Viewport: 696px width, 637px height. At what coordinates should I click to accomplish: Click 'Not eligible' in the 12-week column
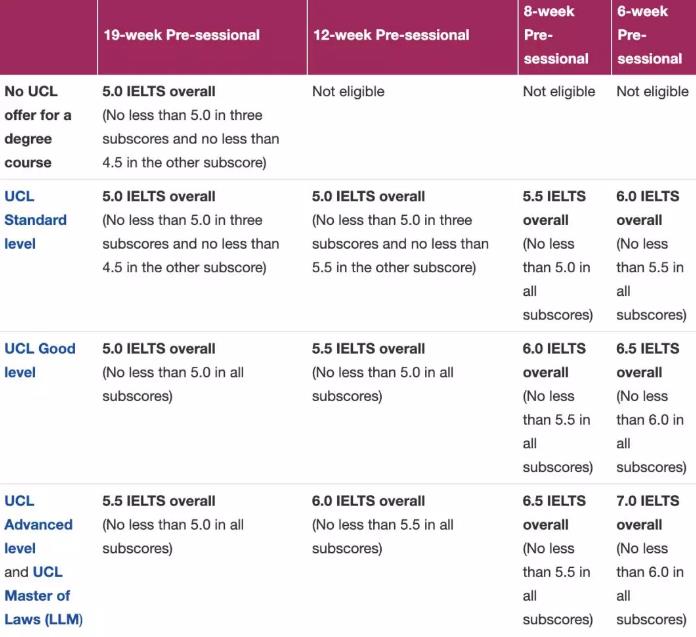[348, 91]
